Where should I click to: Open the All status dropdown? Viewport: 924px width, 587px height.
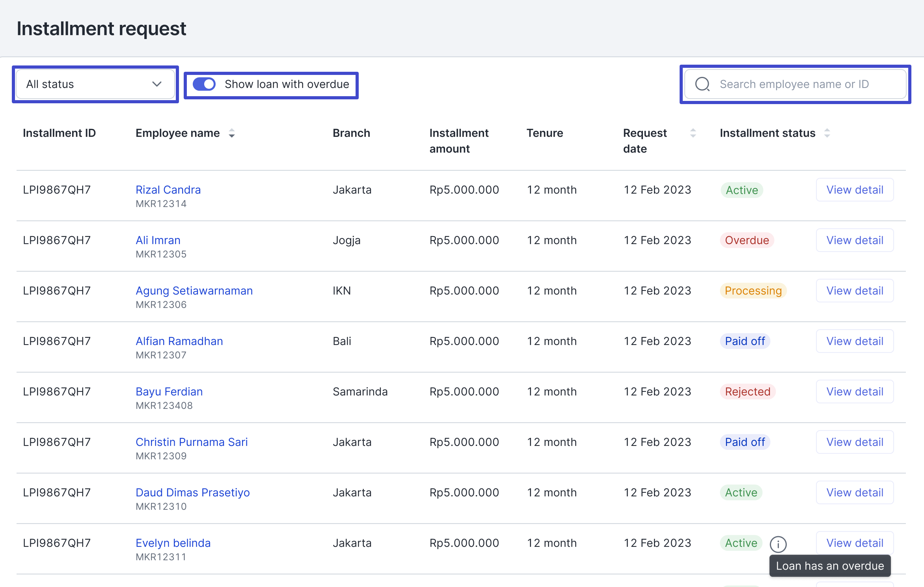pyautogui.click(x=95, y=84)
